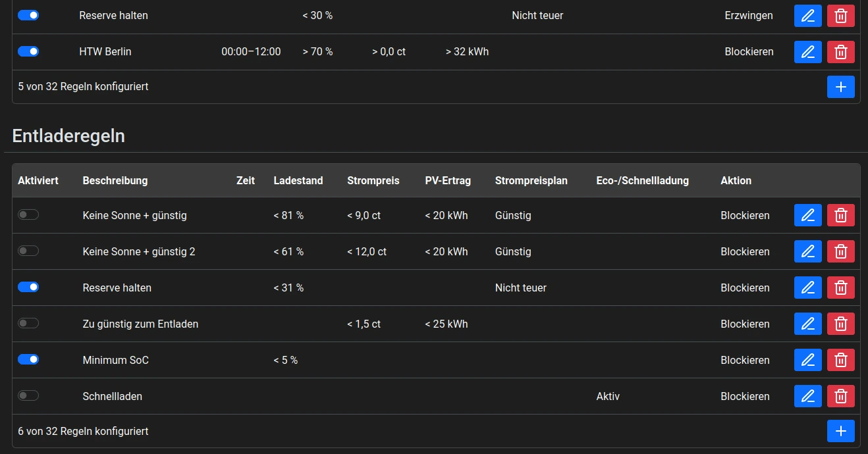The image size is (868, 454).
Task: Click the Strompreisplan column header
Action: [x=531, y=180]
